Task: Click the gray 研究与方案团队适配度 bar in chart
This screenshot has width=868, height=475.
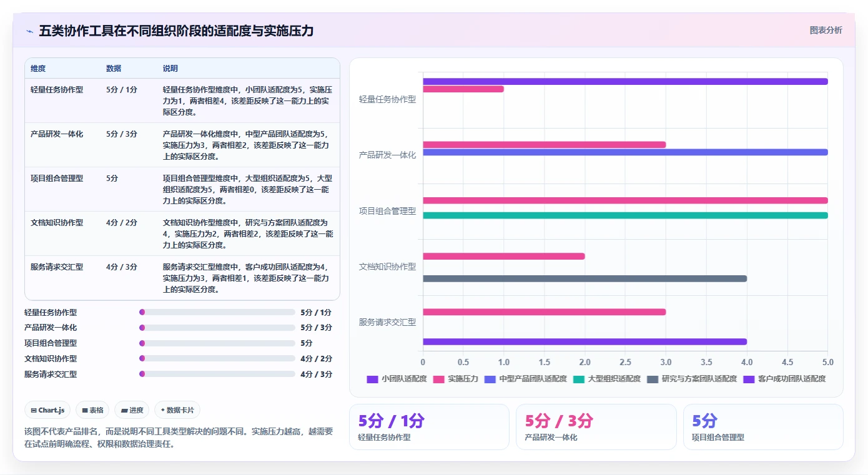Action: [584, 278]
